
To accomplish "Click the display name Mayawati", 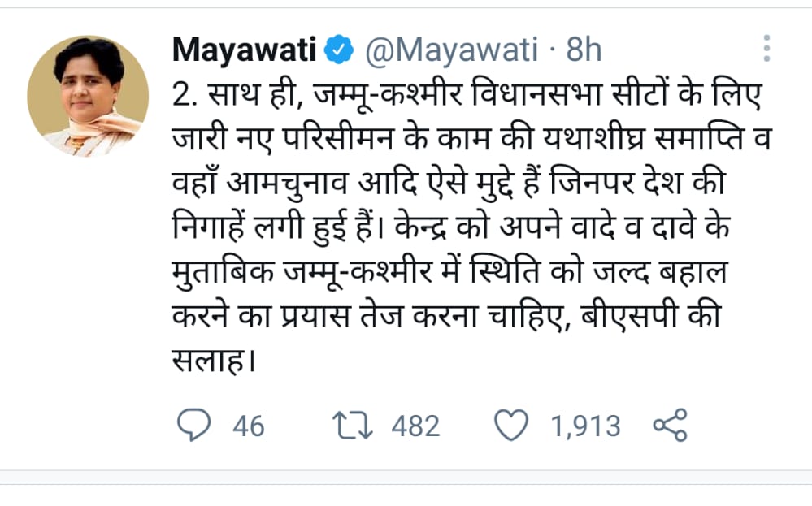I will tap(244, 50).
